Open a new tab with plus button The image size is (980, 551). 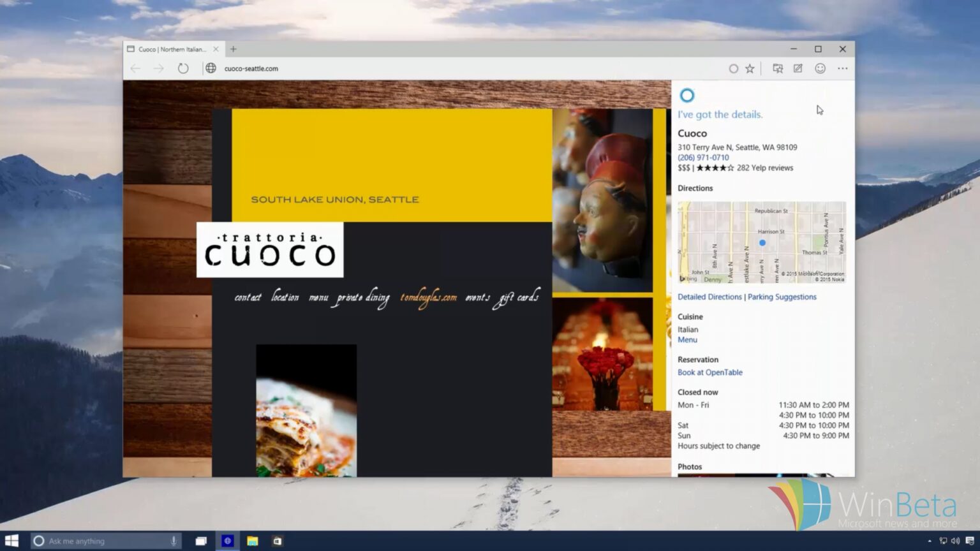[234, 49]
